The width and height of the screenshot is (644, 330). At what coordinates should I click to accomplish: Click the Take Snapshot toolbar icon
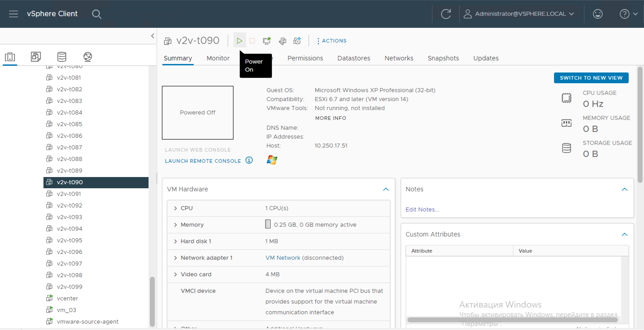[x=297, y=40]
